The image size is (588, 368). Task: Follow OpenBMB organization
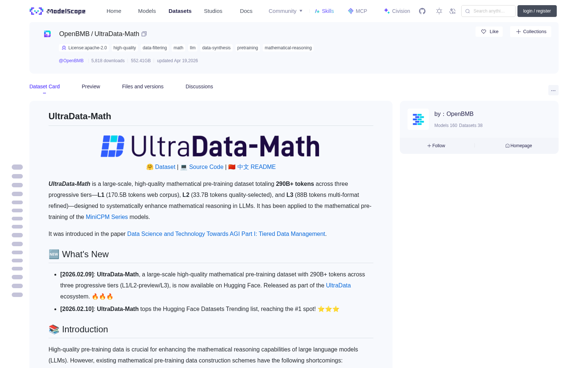tap(436, 146)
